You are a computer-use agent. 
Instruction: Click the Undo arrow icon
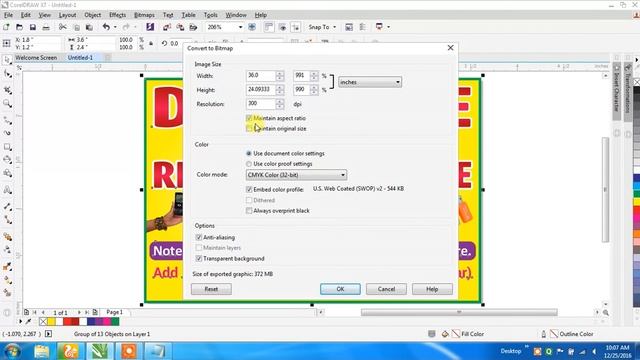[x=106, y=27]
